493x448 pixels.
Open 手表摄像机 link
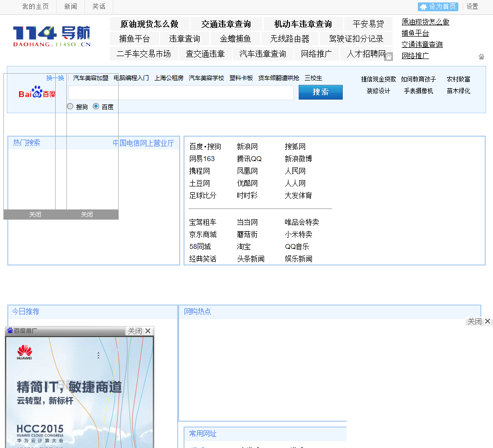418,91
